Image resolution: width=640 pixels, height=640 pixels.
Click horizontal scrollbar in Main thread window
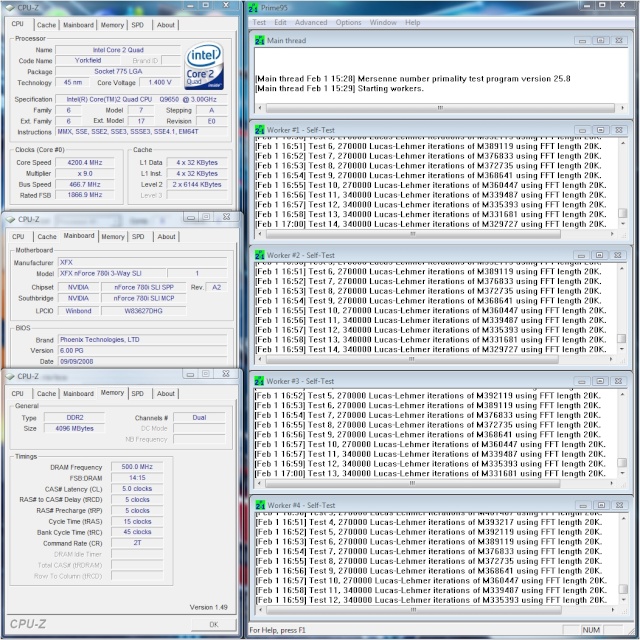point(440,108)
